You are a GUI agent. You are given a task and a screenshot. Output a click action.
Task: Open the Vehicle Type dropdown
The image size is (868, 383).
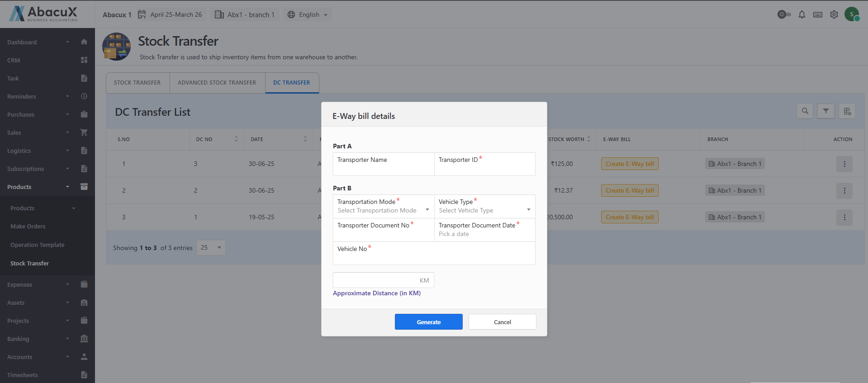484,210
